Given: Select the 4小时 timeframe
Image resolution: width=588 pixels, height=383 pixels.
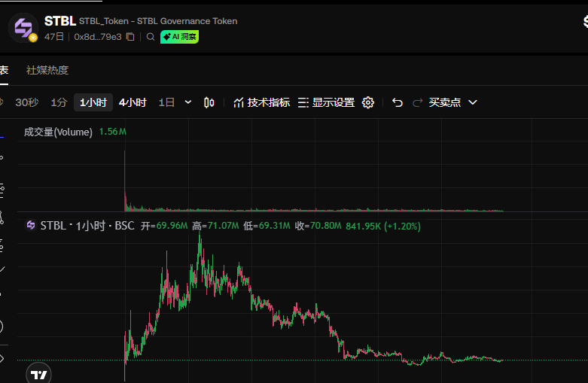Looking at the screenshot, I should click(133, 102).
